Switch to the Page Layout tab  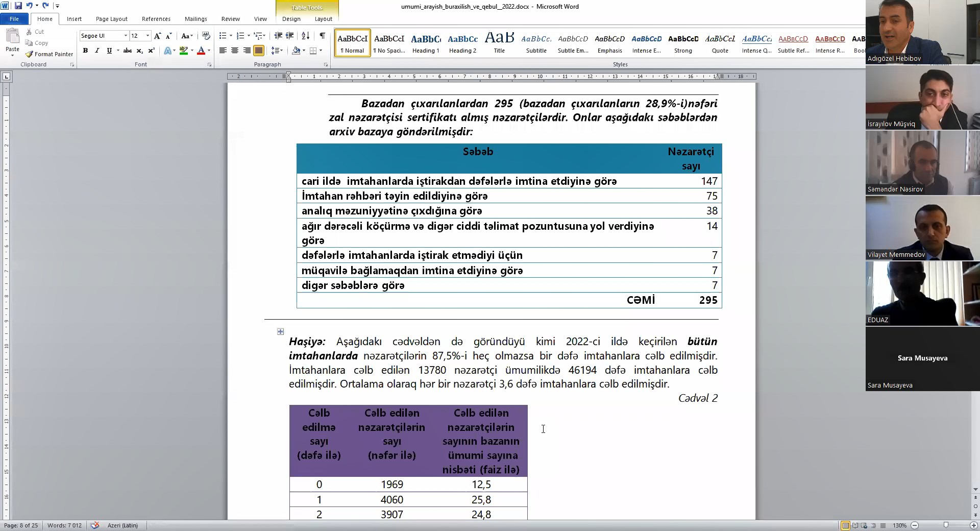(112, 19)
